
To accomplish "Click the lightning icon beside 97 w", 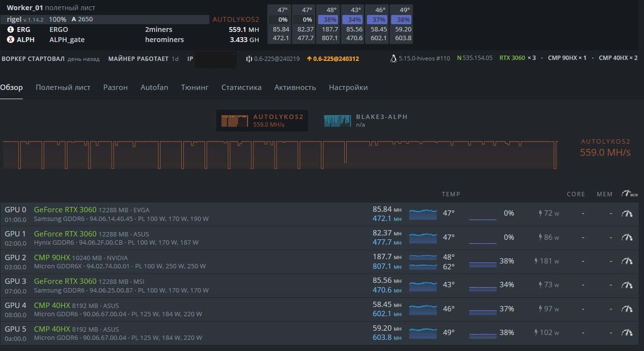I will 541,309.
